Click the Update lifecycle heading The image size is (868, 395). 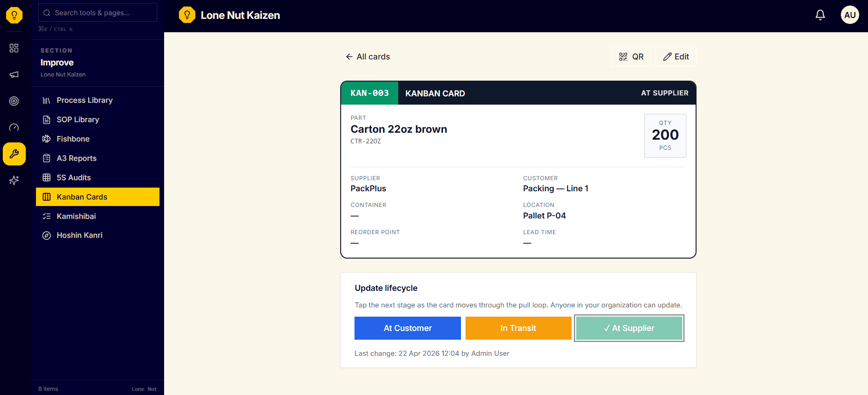coord(386,288)
